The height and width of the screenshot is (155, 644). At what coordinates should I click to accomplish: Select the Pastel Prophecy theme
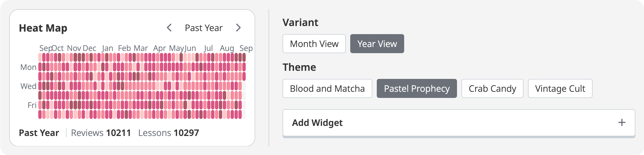pos(416,88)
